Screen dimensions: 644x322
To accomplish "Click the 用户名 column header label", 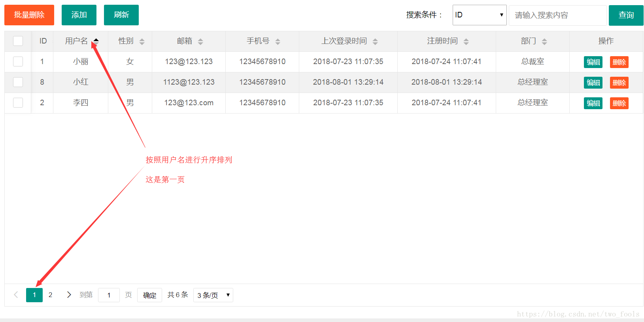I will click(76, 41).
